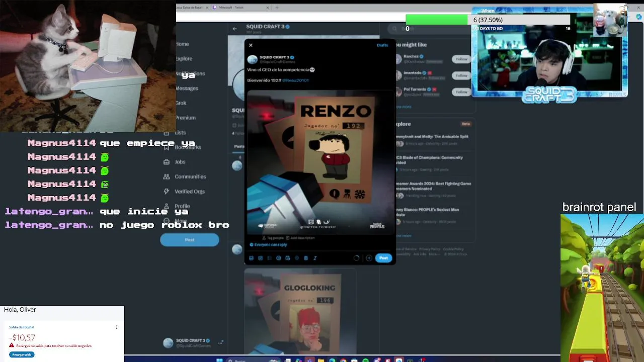Follow the Pol Turrents account

pyautogui.click(x=461, y=92)
